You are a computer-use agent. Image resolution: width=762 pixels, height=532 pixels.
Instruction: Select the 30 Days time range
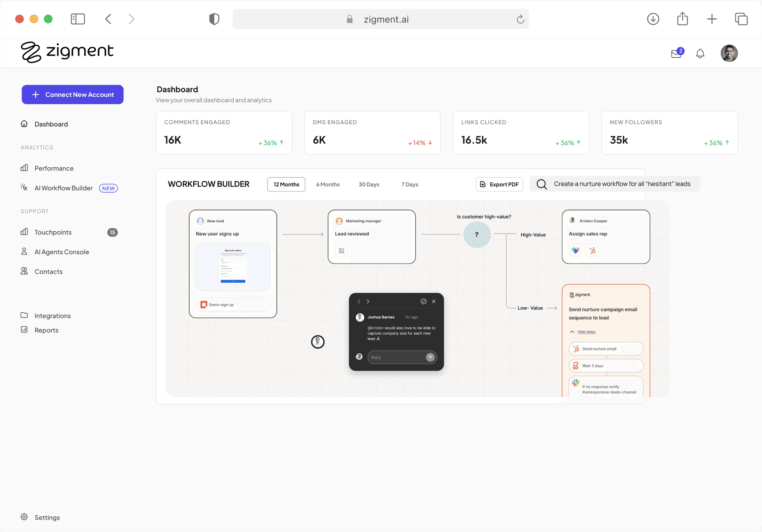tap(369, 184)
